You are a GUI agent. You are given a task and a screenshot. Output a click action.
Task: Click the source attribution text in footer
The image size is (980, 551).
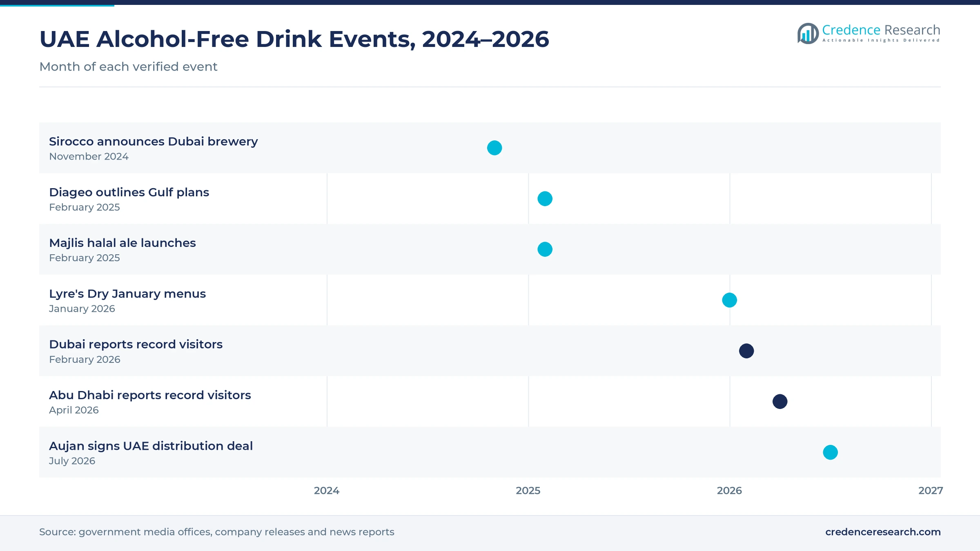(x=217, y=532)
